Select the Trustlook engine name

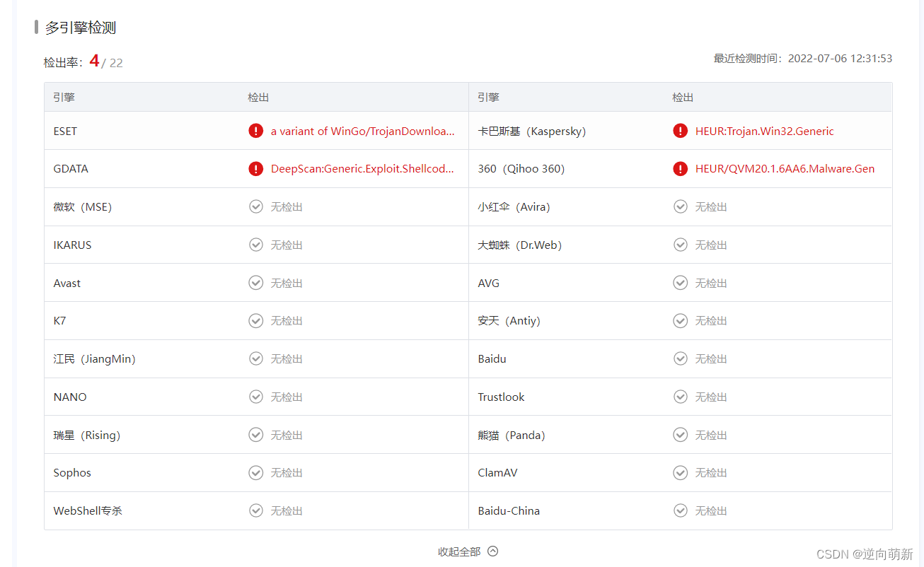tap(502, 397)
